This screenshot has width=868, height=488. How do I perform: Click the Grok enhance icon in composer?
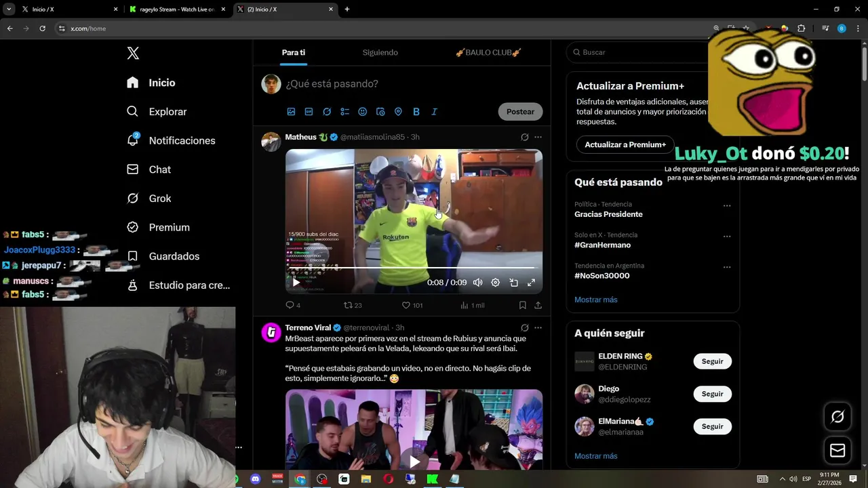(x=327, y=112)
